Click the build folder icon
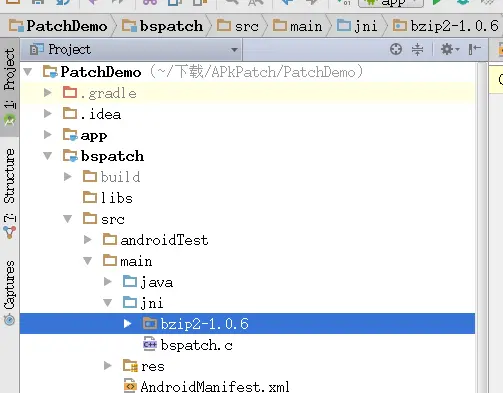Screen dimensions: 503x393 [x=90, y=176]
